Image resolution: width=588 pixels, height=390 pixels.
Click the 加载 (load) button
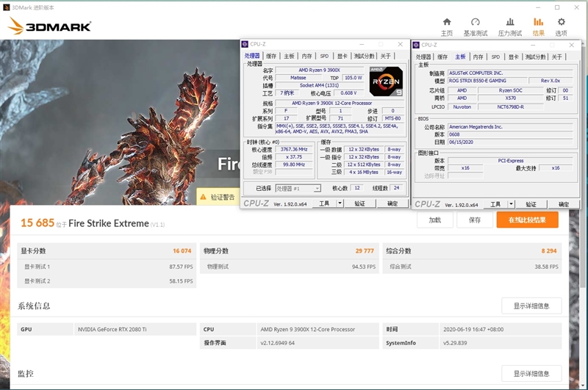pyautogui.click(x=435, y=220)
